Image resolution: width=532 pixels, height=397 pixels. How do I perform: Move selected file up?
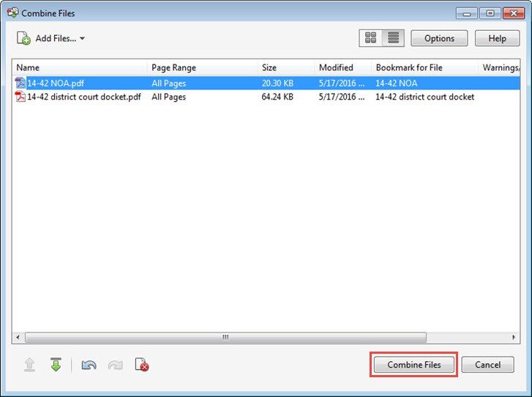click(x=29, y=365)
